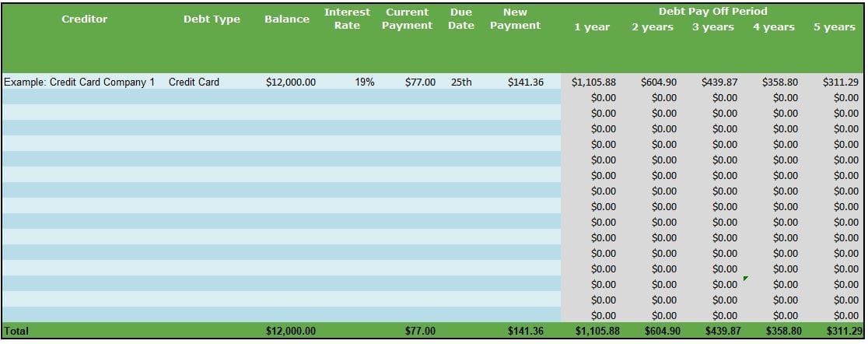
Task: Click the Total row $1,105.88 value
Action: click(597, 332)
